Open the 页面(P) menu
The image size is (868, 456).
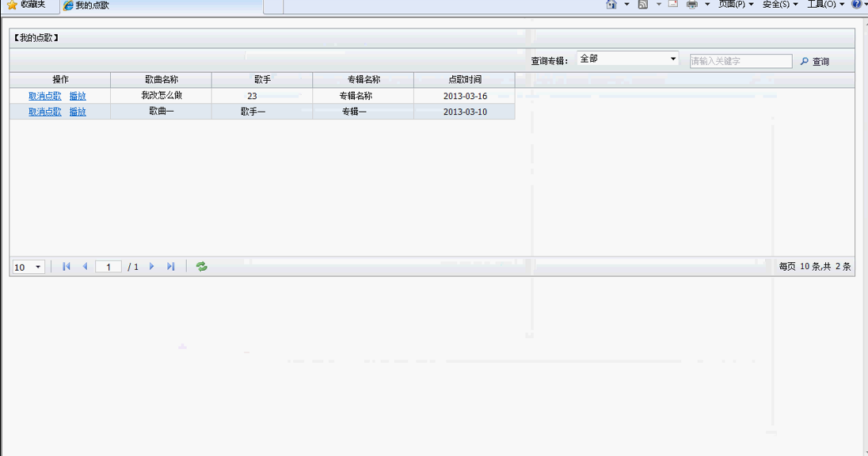736,5
